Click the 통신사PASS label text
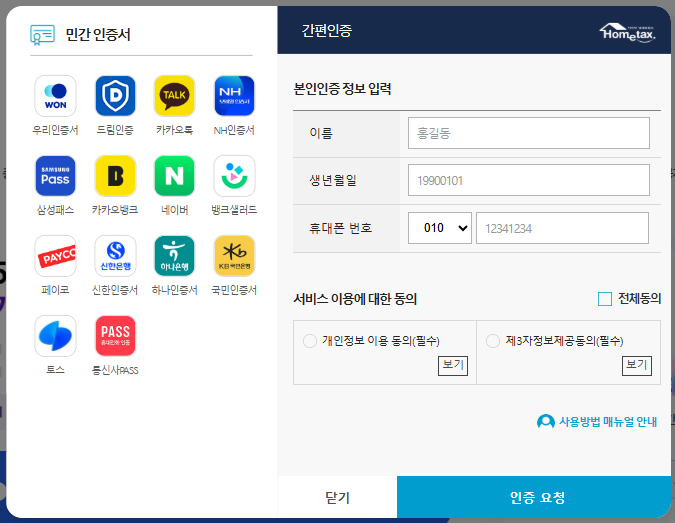The image size is (675, 523). click(115, 370)
